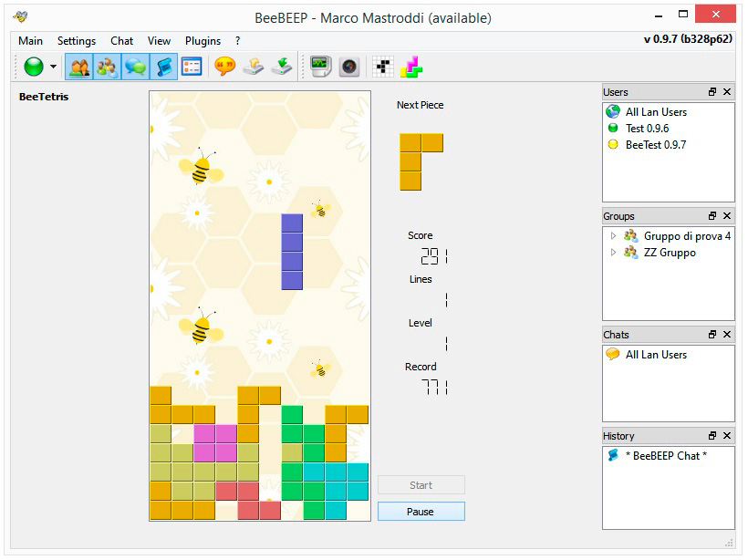Viewport: 748px width, 560px height.
Task: Undock the Users panel
Action: pos(712,91)
